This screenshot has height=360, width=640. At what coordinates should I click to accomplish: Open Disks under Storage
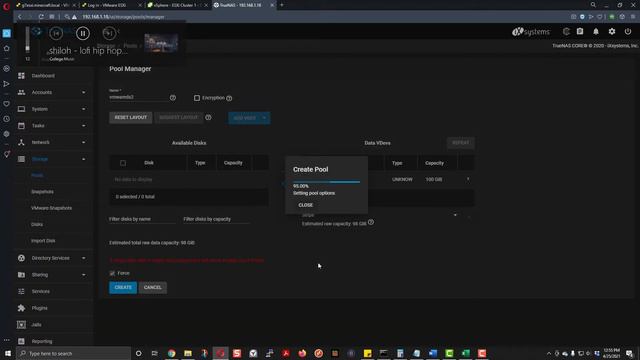[x=37, y=224]
